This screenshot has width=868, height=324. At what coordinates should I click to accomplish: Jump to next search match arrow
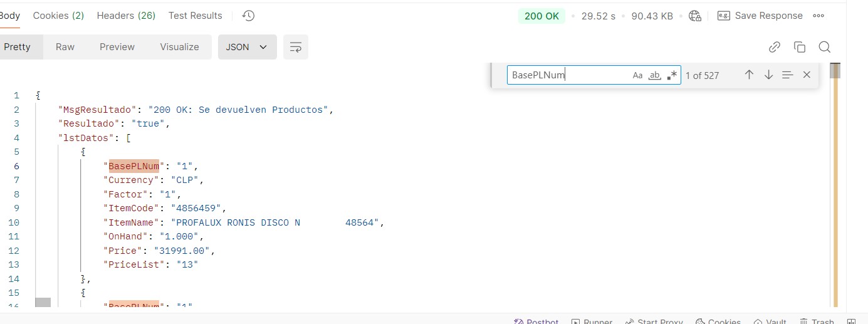768,75
